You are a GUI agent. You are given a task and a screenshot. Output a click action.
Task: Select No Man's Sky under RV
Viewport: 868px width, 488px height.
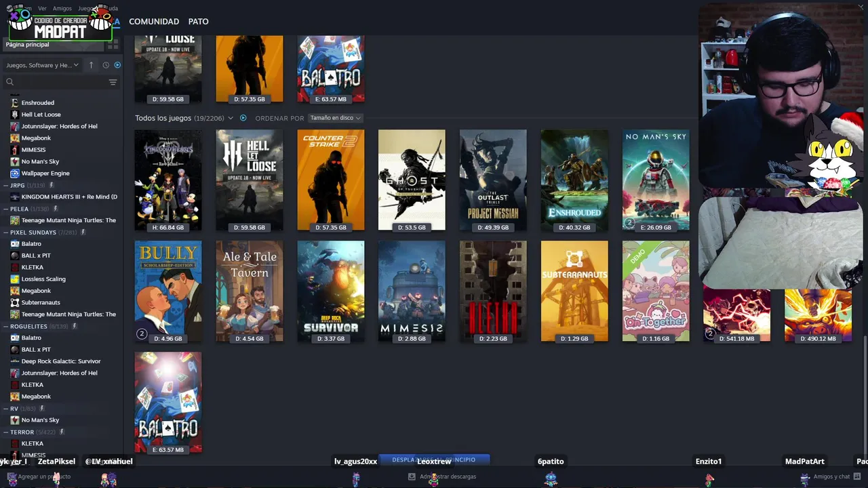click(40, 420)
